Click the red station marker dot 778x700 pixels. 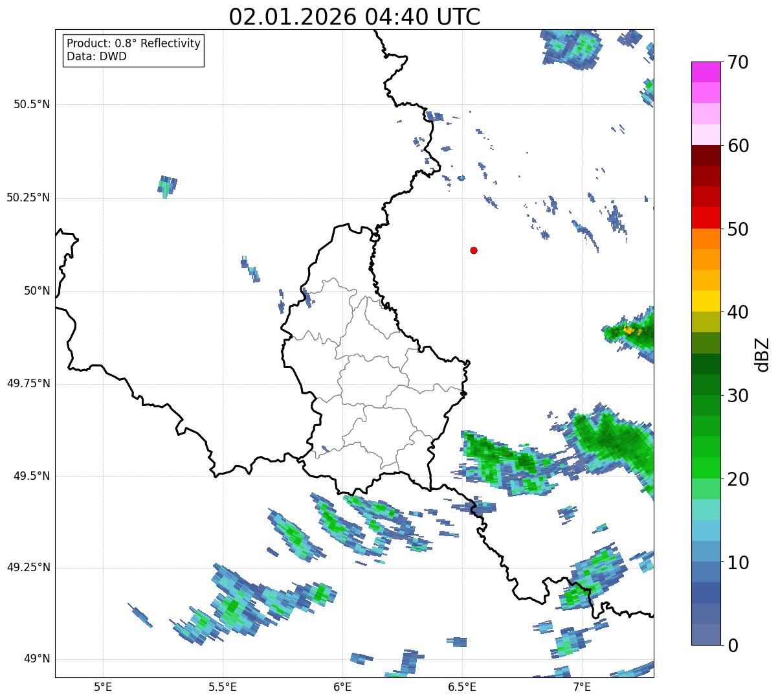474,250
